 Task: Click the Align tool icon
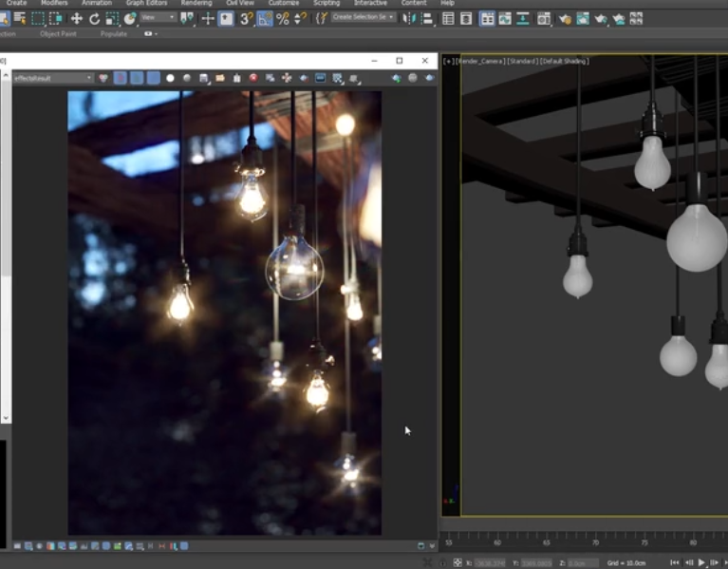click(427, 19)
